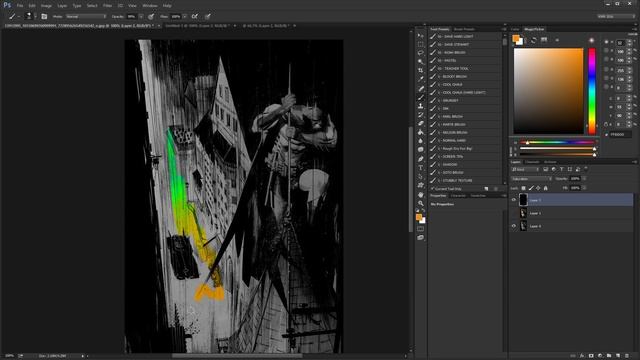Select the Crop tool
640x360 pixels.
[x=420, y=70]
